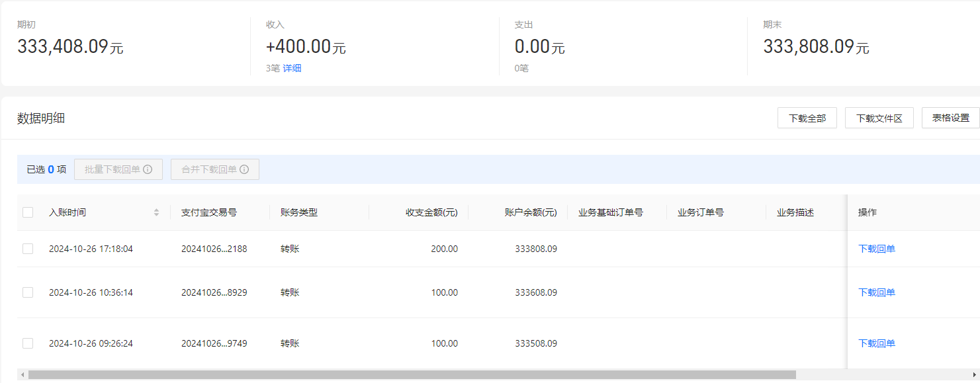Select the 09:26:24 transaction row checkbox
The image size is (980, 383).
tap(28, 343)
